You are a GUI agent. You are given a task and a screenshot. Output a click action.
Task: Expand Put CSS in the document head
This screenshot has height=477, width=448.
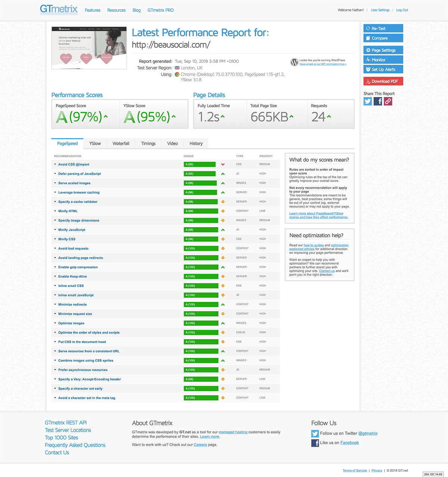82,342
